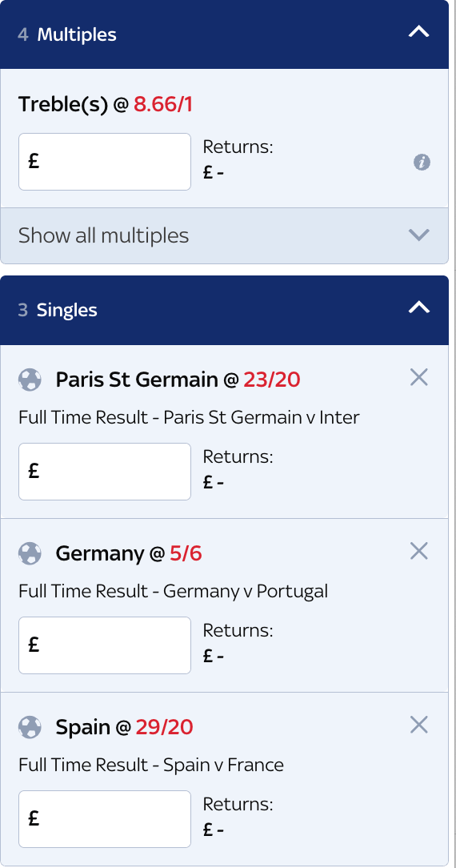Click the football icon beside Germany
The width and height of the screenshot is (456, 868).
point(30,553)
